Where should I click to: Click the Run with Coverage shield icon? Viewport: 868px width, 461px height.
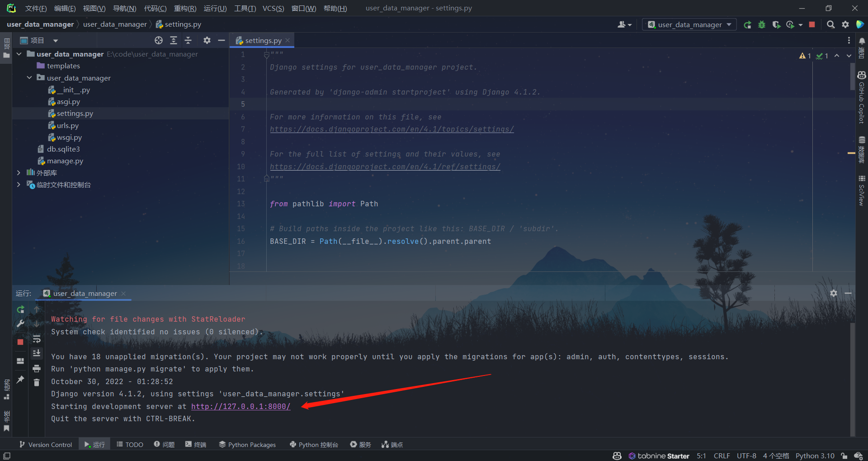pos(776,25)
